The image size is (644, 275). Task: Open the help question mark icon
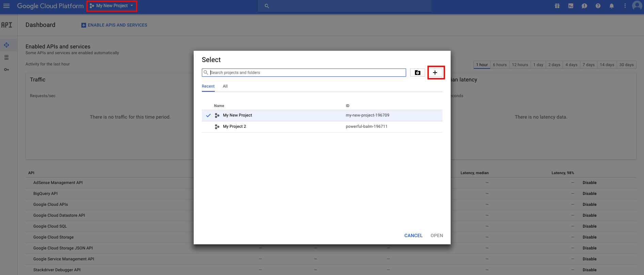click(x=598, y=6)
